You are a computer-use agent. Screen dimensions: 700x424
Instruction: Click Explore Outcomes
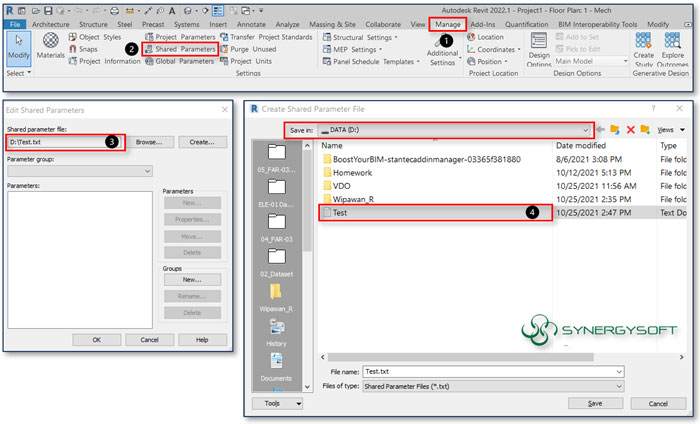[x=672, y=50]
